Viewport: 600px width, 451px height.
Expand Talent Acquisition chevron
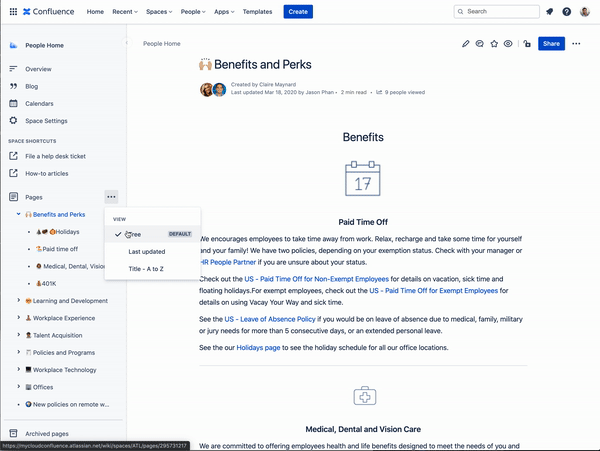click(18, 335)
